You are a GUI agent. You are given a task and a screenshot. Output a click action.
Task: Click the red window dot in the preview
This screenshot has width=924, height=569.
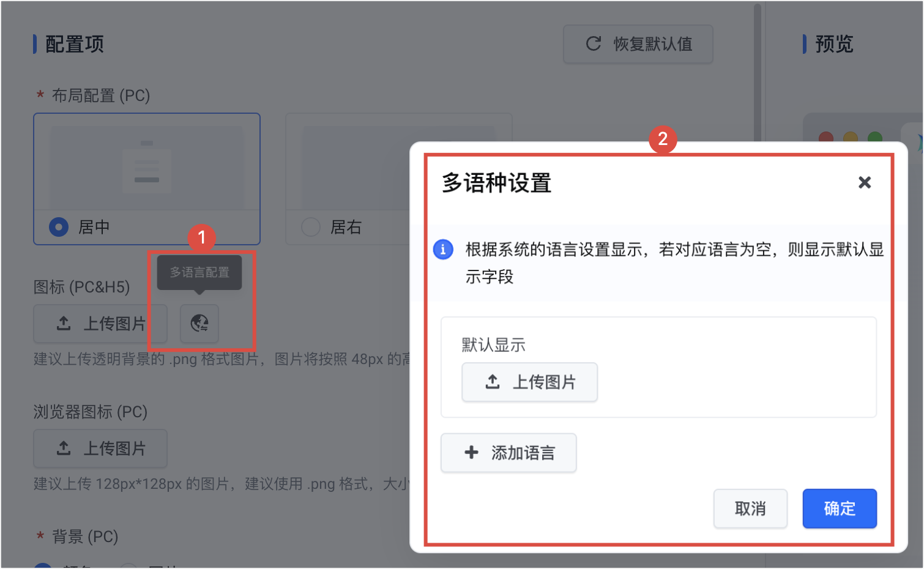[826, 137]
